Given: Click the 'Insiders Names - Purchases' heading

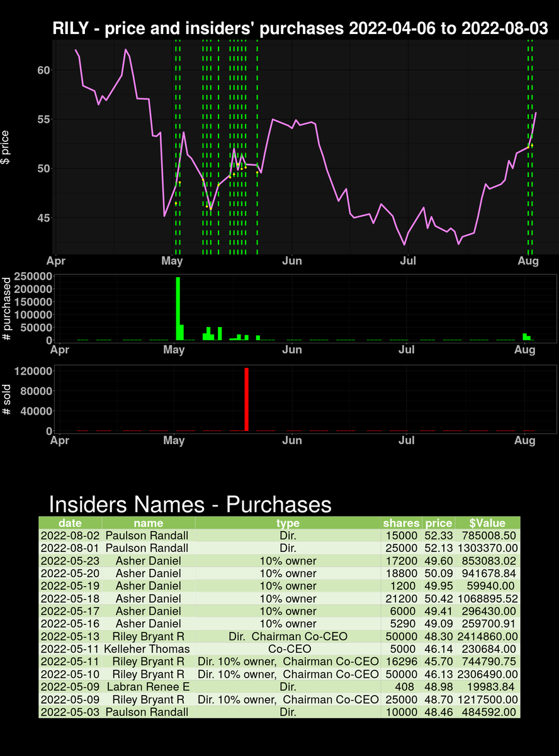Looking at the screenshot, I should click(190, 505).
